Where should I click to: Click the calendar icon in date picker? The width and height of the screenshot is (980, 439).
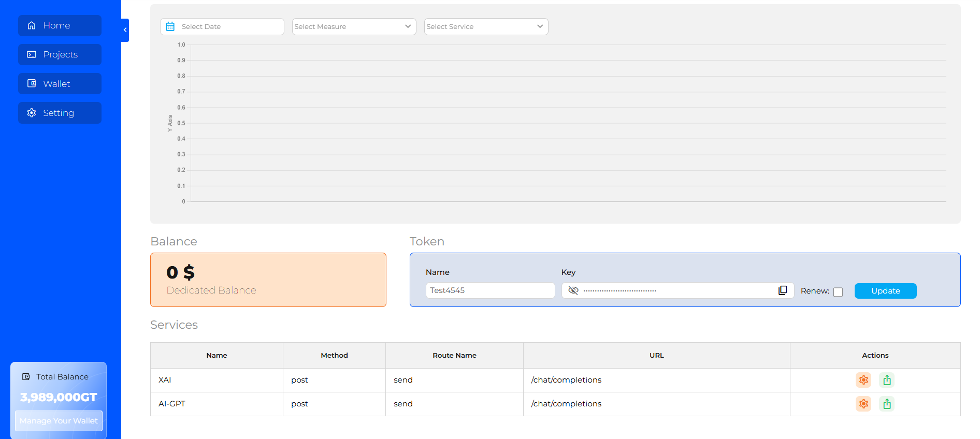170,26
